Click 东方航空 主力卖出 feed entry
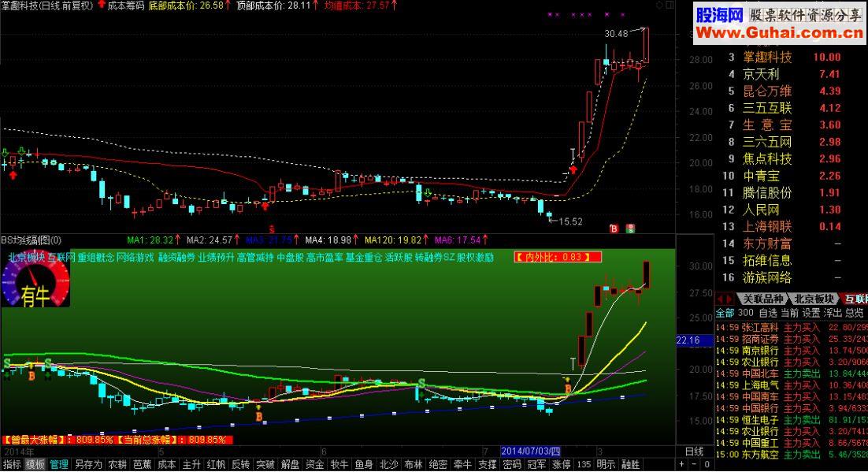Screen dimensions: 868x472 [x=792, y=455]
